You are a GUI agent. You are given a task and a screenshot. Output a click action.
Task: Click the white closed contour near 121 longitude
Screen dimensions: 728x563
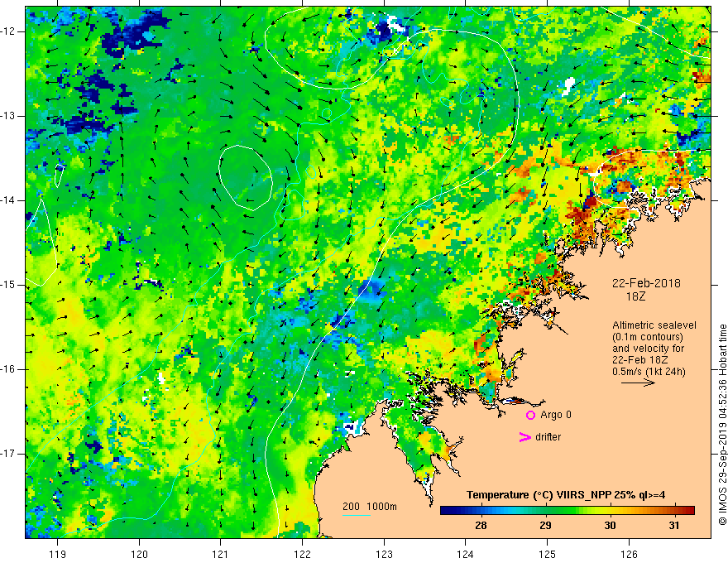[x=245, y=177]
